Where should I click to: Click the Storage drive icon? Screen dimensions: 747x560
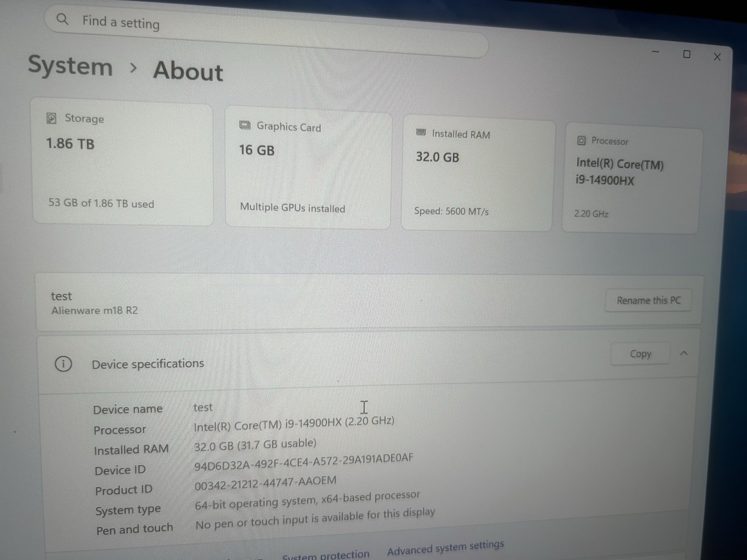[x=51, y=118]
